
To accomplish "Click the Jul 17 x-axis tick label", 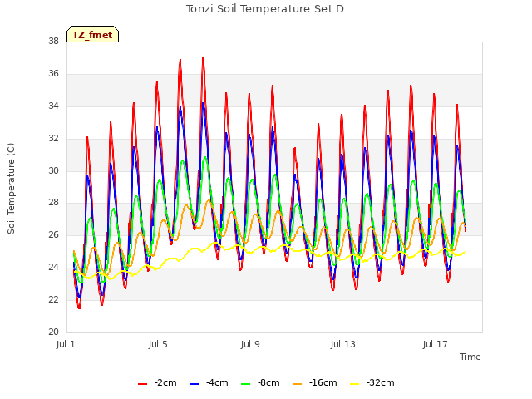I will pos(436,344).
